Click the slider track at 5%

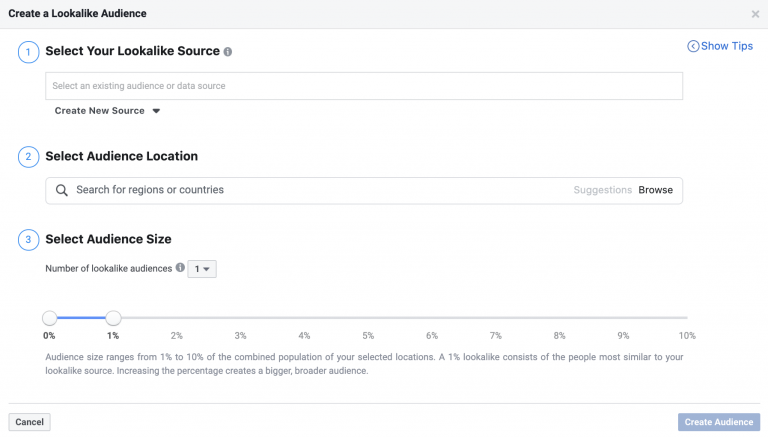click(368, 318)
